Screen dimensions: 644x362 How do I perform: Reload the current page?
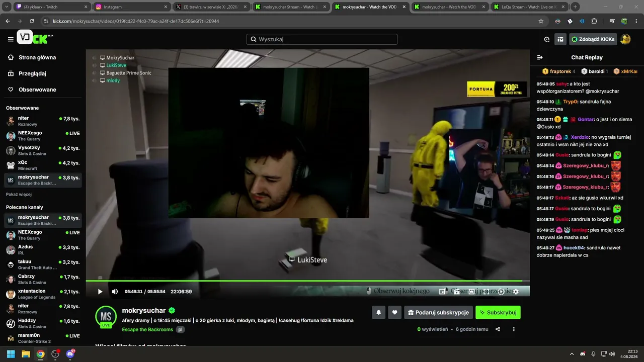click(x=32, y=21)
